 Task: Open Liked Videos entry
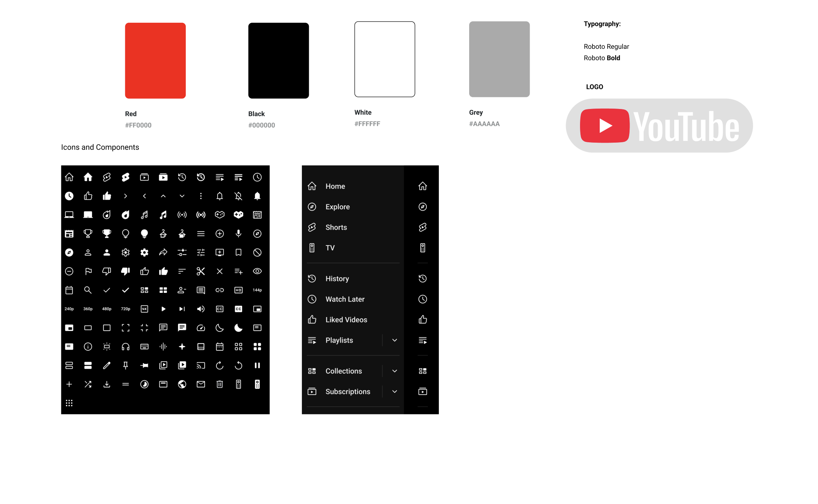point(346,320)
